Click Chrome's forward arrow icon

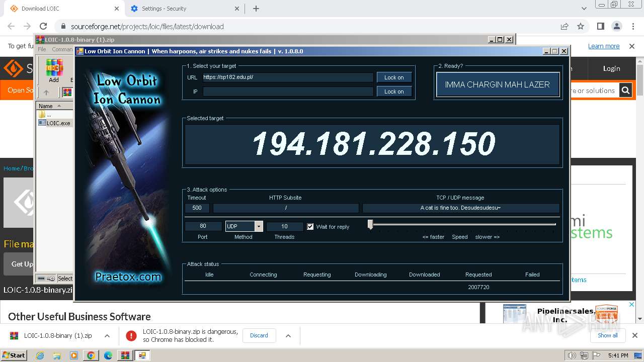coord(27,26)
